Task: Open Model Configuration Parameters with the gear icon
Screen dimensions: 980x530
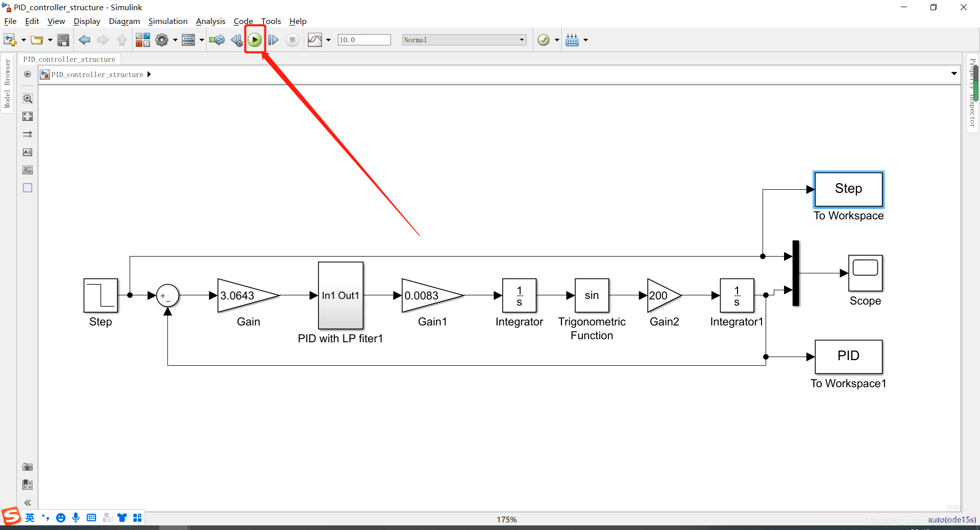Action: [162, 39]
